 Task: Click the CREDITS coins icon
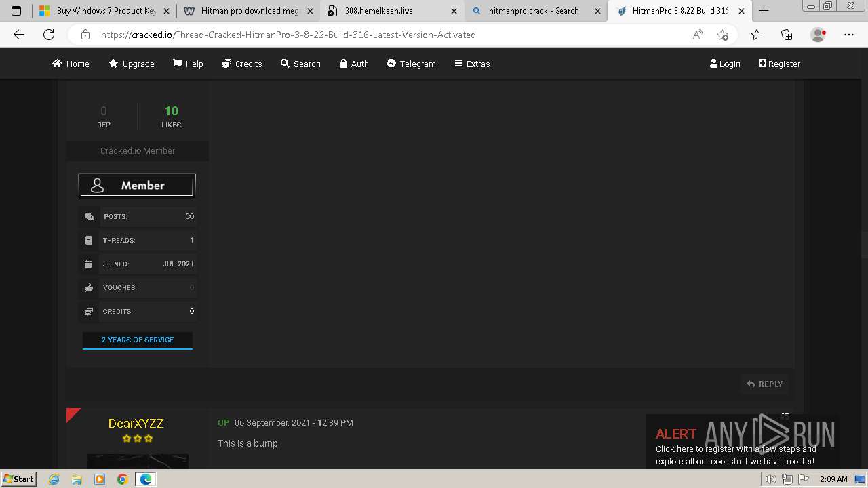(89, 312)
